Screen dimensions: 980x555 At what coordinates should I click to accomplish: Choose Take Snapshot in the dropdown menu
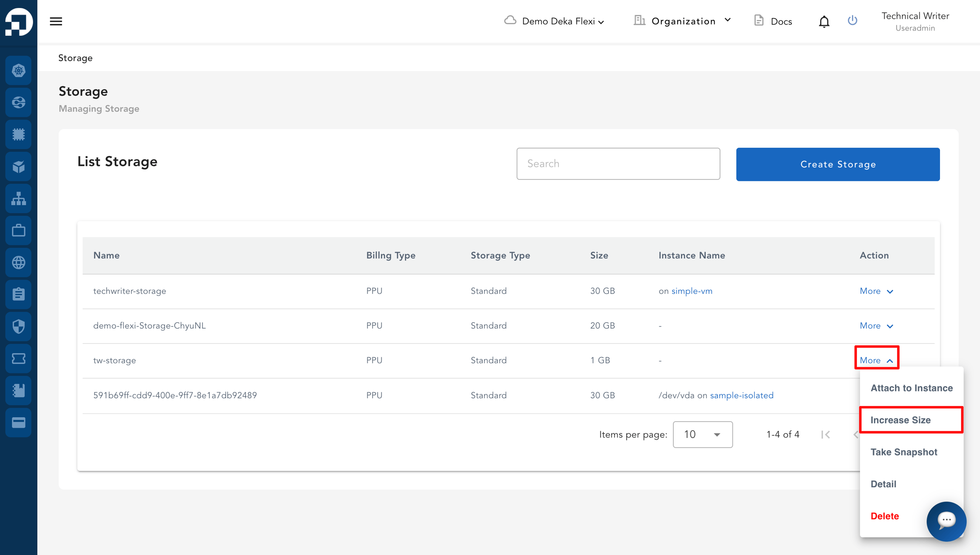904,452
